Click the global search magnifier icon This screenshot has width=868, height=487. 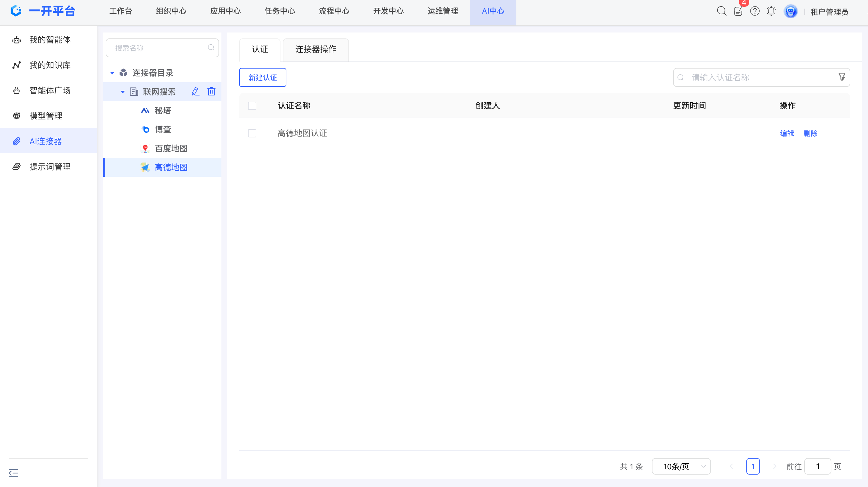tap(722, 11)
